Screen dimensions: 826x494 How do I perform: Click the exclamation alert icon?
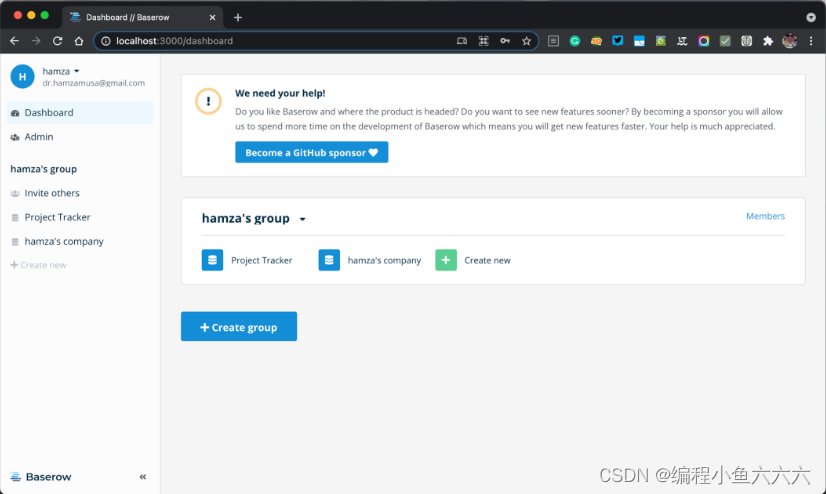209,101
